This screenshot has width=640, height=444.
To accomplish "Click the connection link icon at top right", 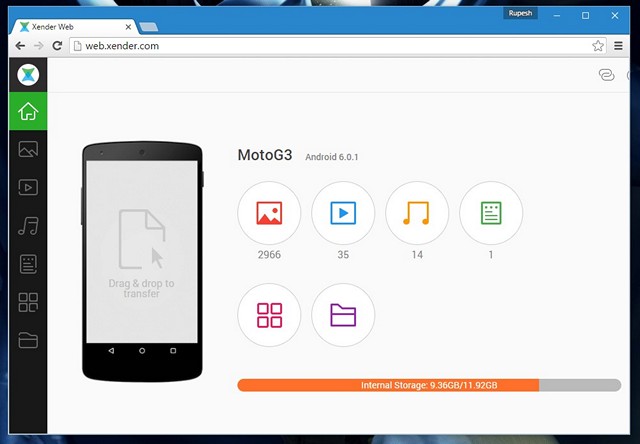I will (606, 75).
